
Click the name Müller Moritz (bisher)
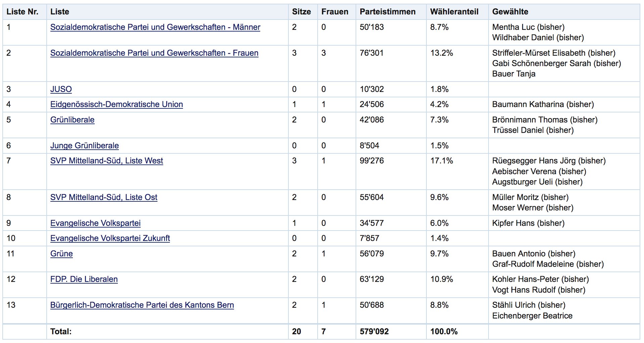point(531,197)
